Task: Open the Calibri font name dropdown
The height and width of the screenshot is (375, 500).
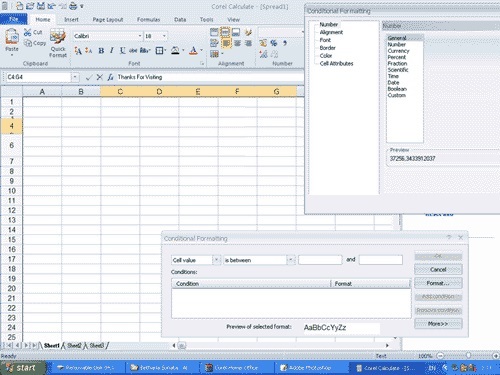Action: (140, 36)
